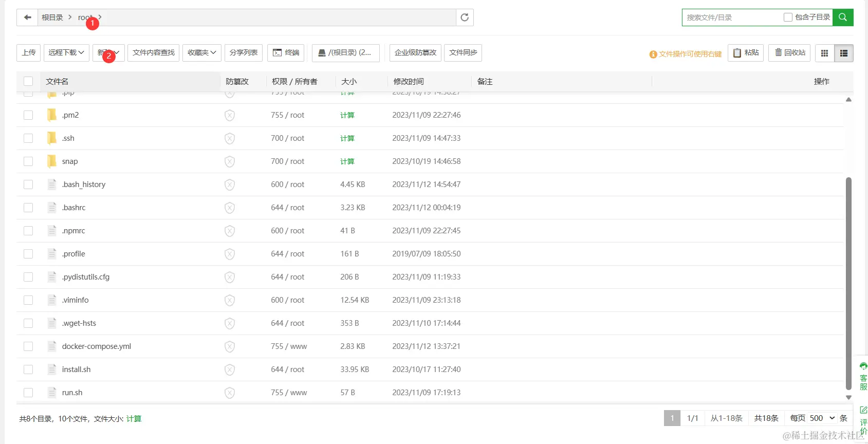868x444 pixels.
Task: Click tamper-proof shield for .pm2
Action: (230, 115)
